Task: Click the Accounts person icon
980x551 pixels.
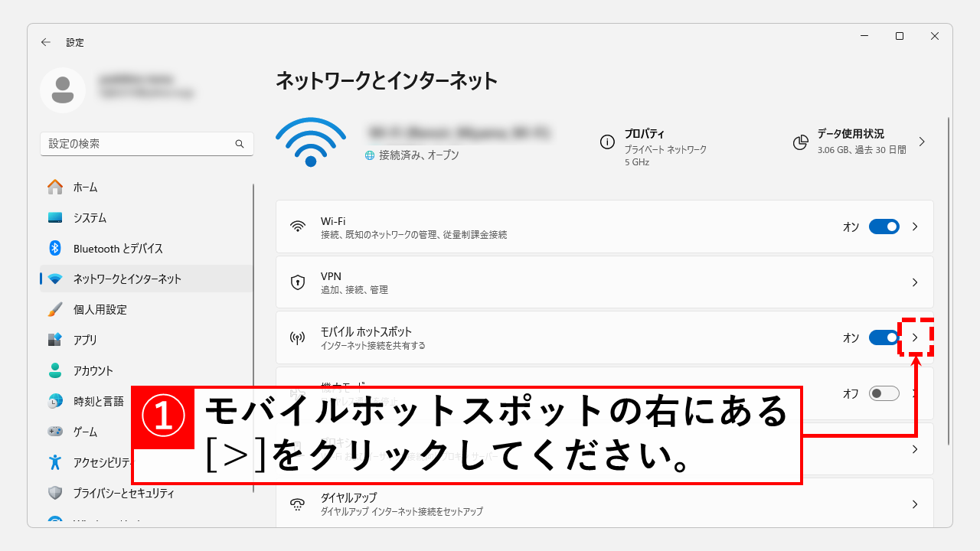Action: tap(55, 370)
